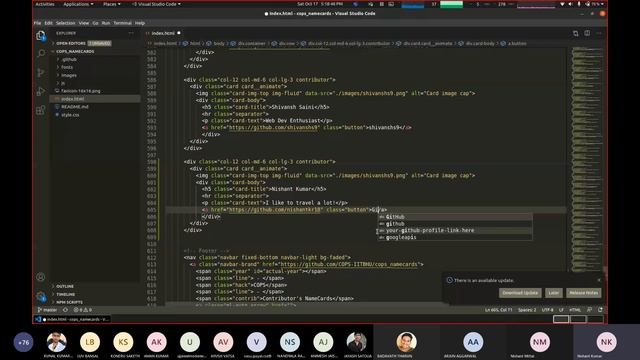
Task: Click the code minimap
Action: [x=587, y=159]
